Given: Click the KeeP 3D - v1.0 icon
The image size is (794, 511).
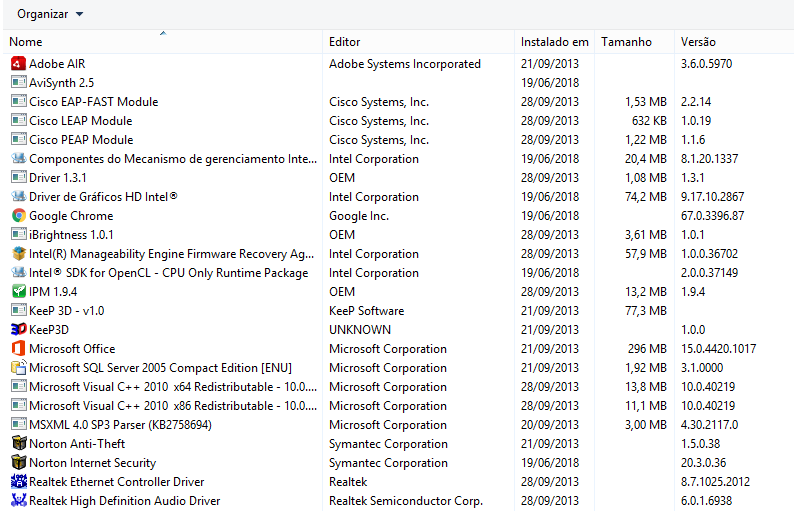Looking at the screenshot, I should click(x=18, y=310).
